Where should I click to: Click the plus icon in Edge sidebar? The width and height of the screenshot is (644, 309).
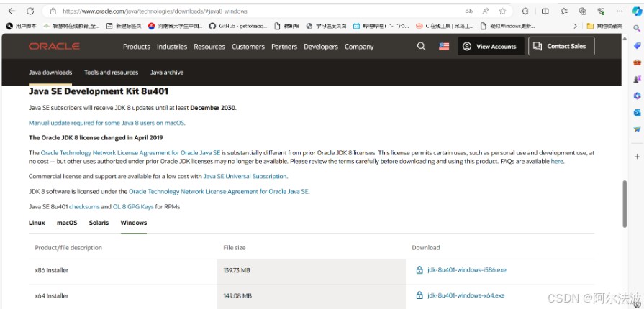pos(637,156)
